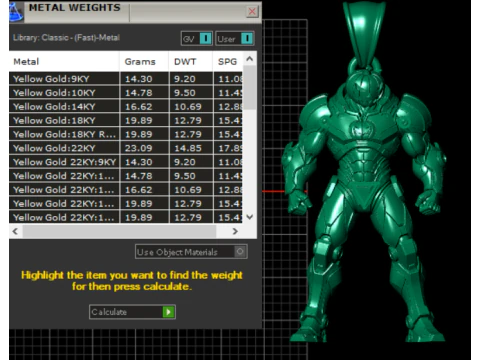Click the horizontal scroll right arrow
Screen dimensions: 480x360
point(235,231)
